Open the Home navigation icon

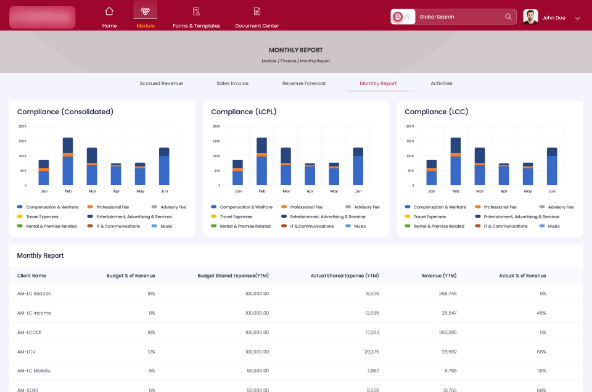(x=109, y=11)
